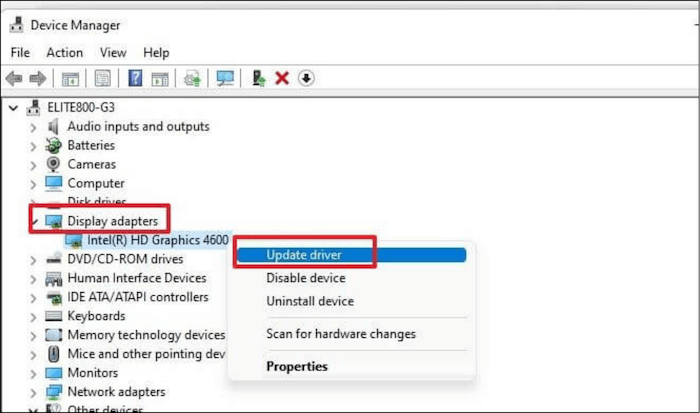Select the Intel(R) HD Graphics 4600 entry
Viewport: 700px width, 413px height.
tap(158, 240)
